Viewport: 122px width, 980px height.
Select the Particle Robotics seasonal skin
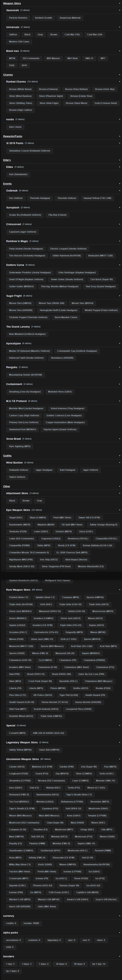[x=18, y=18]
